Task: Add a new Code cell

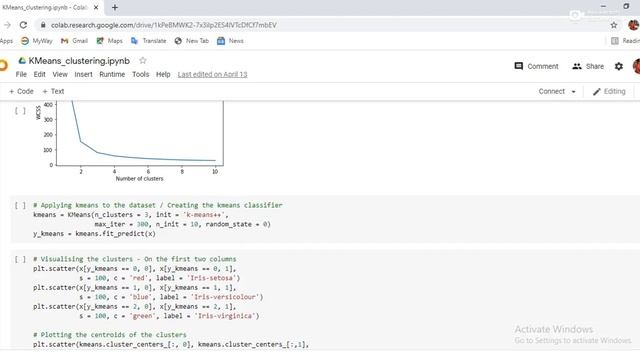Action: point(21,91)
